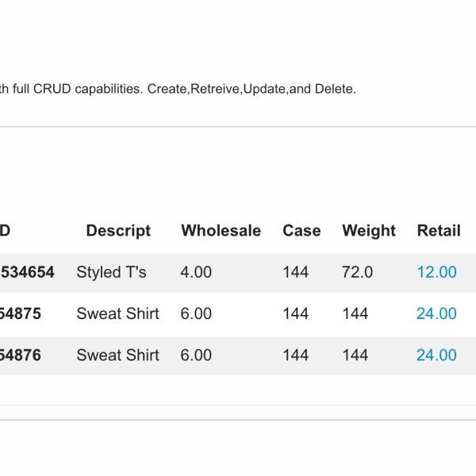Viewport: 476px width, 476px height.
Task: Select the 72.0 weight cell
Action: click(x=357, y=272)
